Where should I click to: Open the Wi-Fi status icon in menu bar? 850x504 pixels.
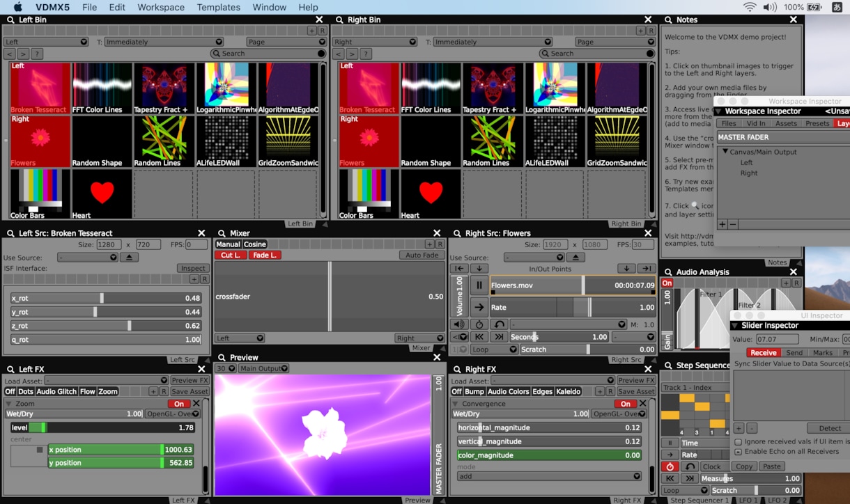coord(750,7)
